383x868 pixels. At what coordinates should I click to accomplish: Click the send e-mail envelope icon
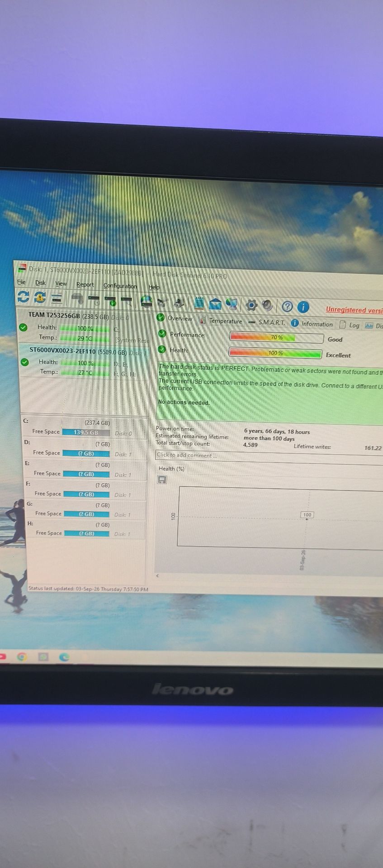[x=215, y=304]
